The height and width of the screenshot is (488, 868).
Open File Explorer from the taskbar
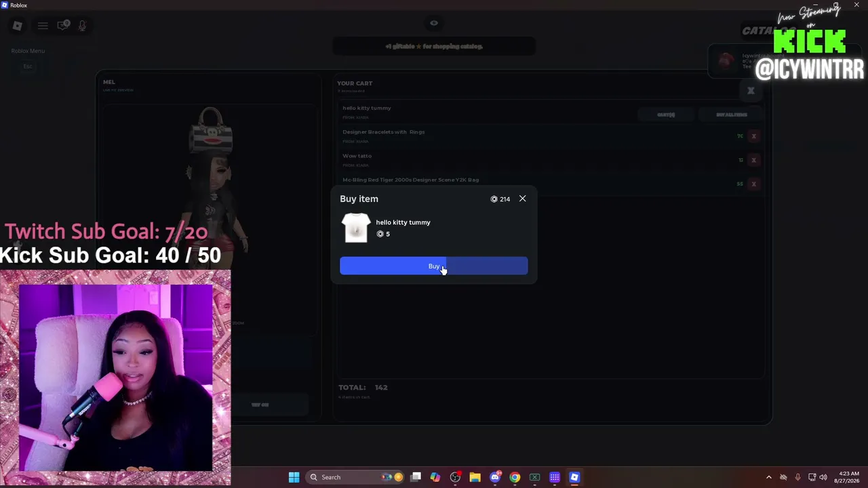(475, 477)
